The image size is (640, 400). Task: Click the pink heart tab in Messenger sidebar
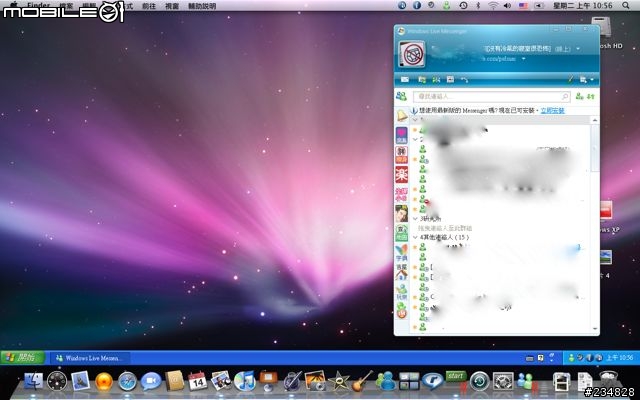(x=402, y=136)
